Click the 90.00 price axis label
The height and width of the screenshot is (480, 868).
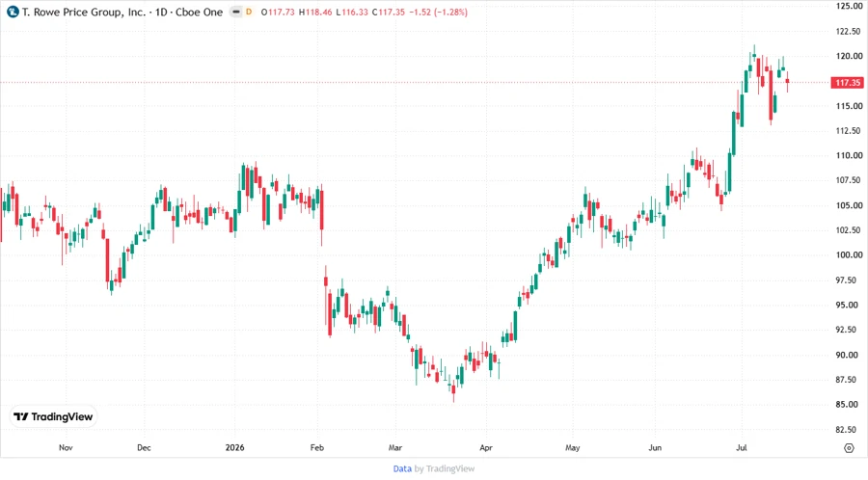849,355
